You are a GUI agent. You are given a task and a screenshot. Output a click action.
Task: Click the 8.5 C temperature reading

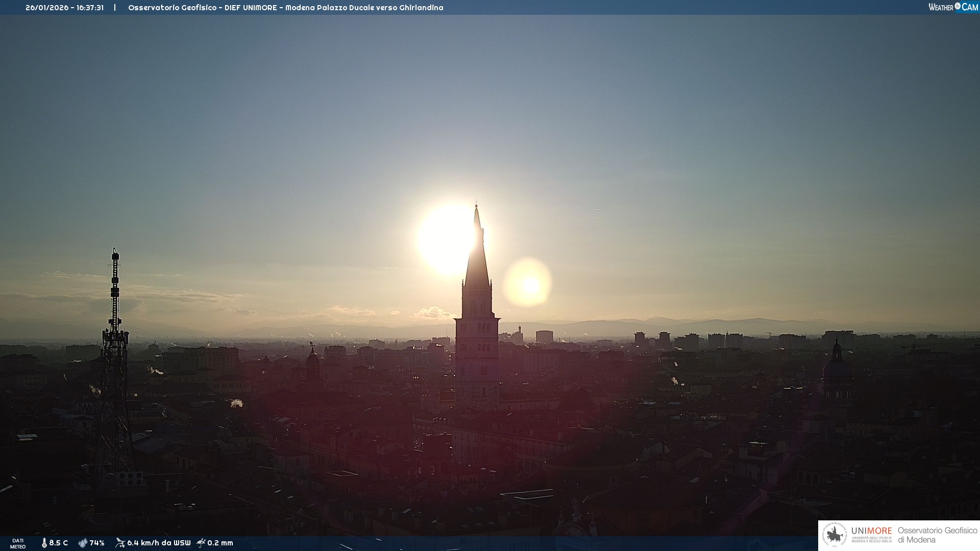click(x=59, y=543)
